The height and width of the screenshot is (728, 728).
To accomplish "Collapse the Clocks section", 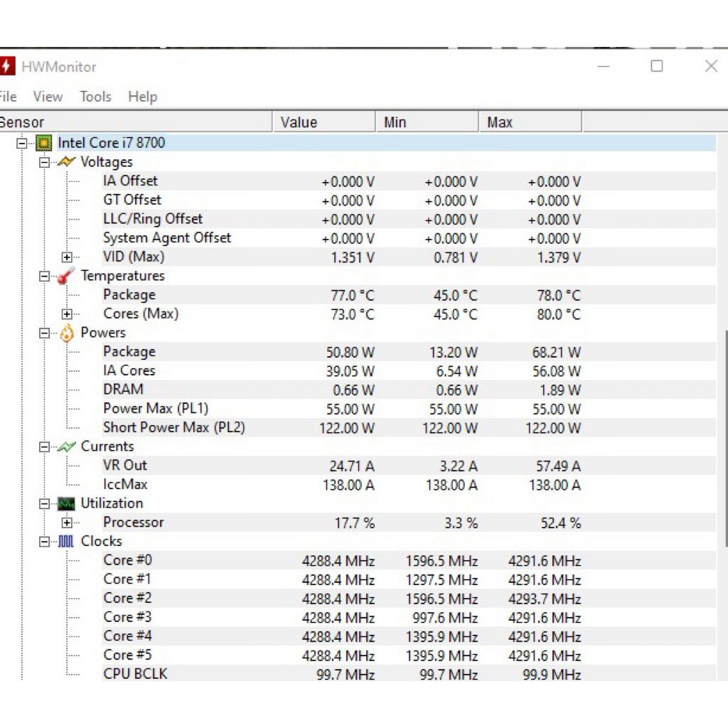I will coord(44,542).
